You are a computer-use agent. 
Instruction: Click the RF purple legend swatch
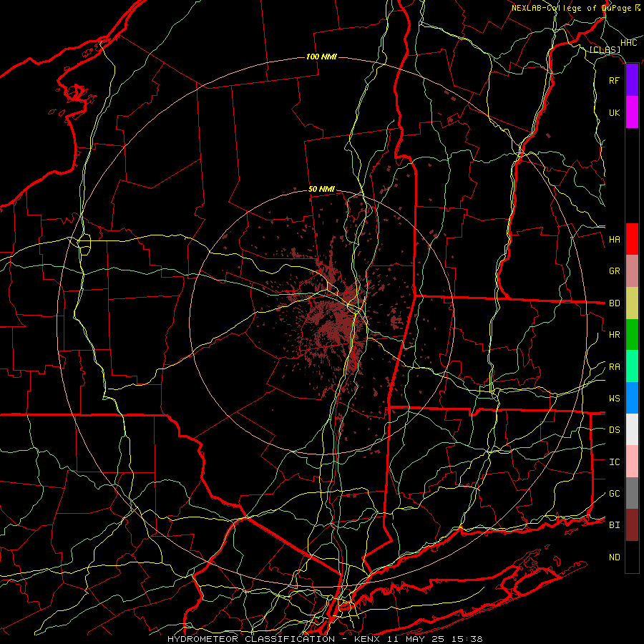[x=632, y=80]
